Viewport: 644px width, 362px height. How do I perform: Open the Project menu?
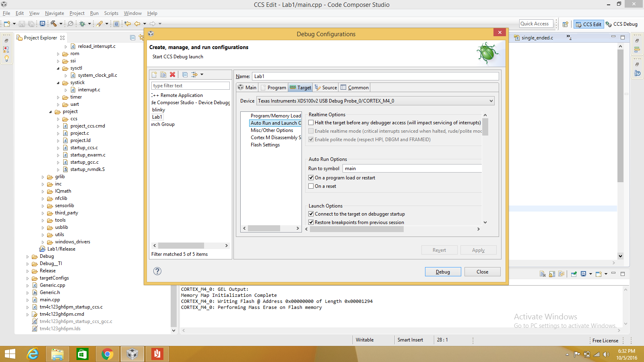(x=77, y=13)
